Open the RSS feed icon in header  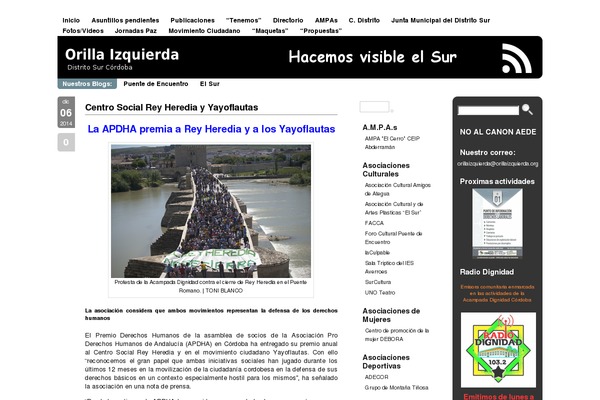pyautogui.click(x=517, y=58)
